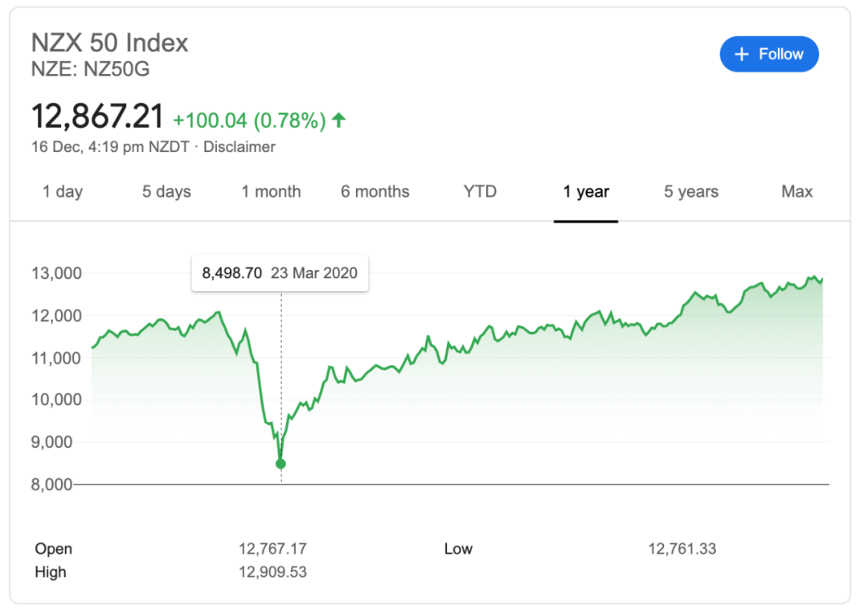Click the plus icon in Follow button
This screenshot has height=614, width=868.
[x=741, y=55]
